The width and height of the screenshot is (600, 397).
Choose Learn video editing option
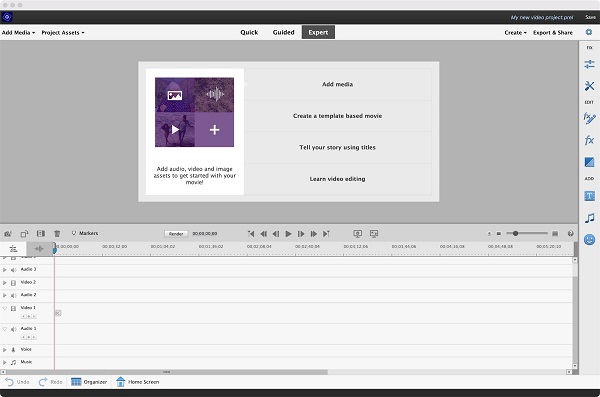coord(338,179)
